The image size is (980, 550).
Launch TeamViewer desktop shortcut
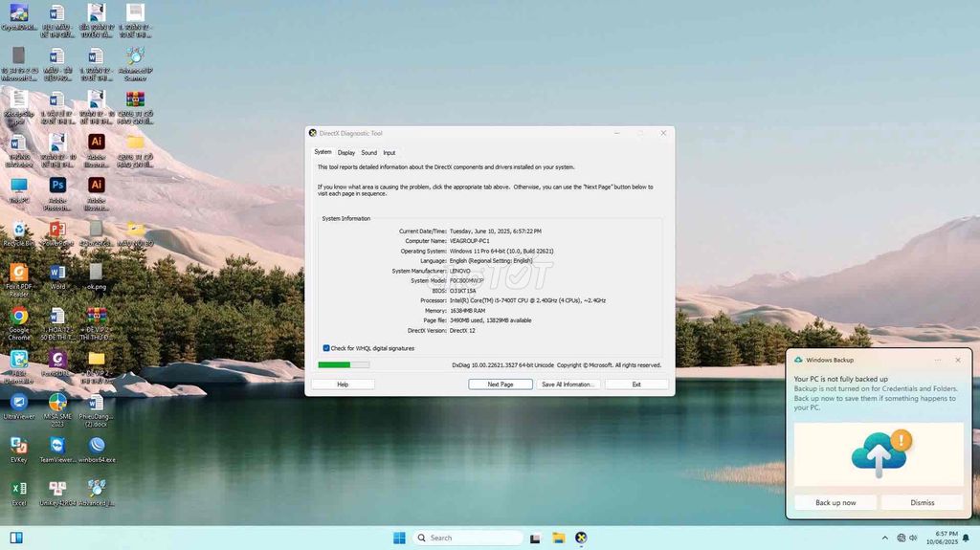tap(57, 450)
